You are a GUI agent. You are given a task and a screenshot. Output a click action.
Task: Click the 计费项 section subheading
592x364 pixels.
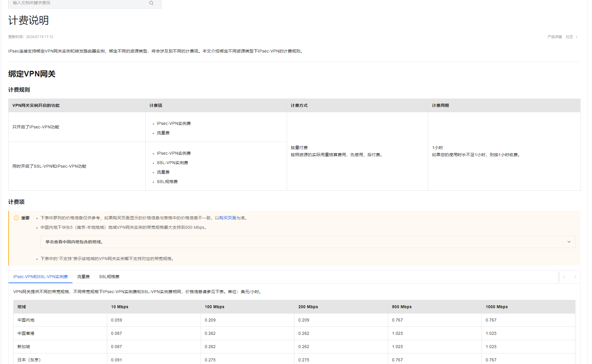tap(16, 202)
